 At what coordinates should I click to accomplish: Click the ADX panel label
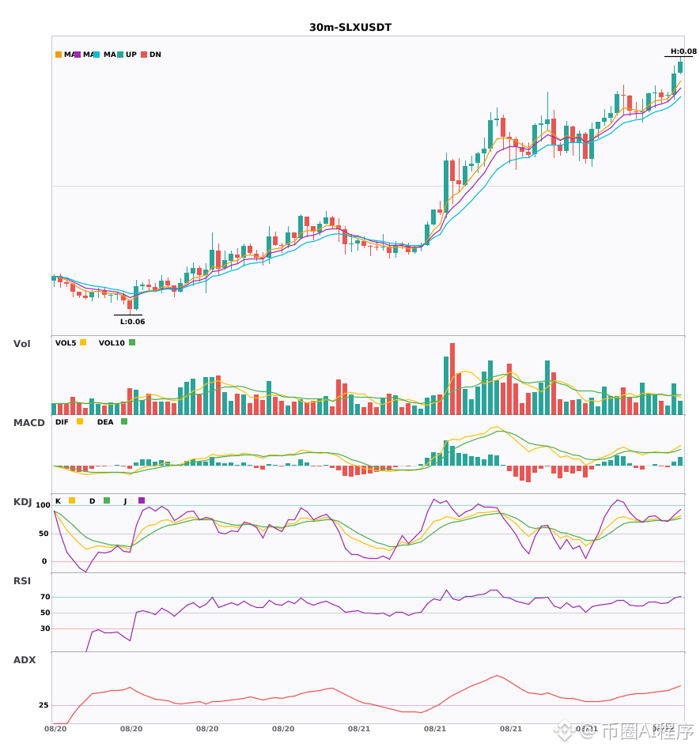point(25,660)
